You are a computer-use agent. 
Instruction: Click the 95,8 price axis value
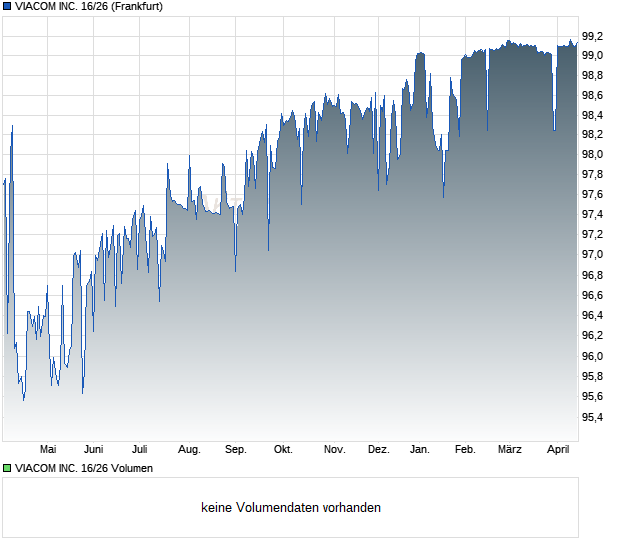pyautogui.click(x=593, y=376)
